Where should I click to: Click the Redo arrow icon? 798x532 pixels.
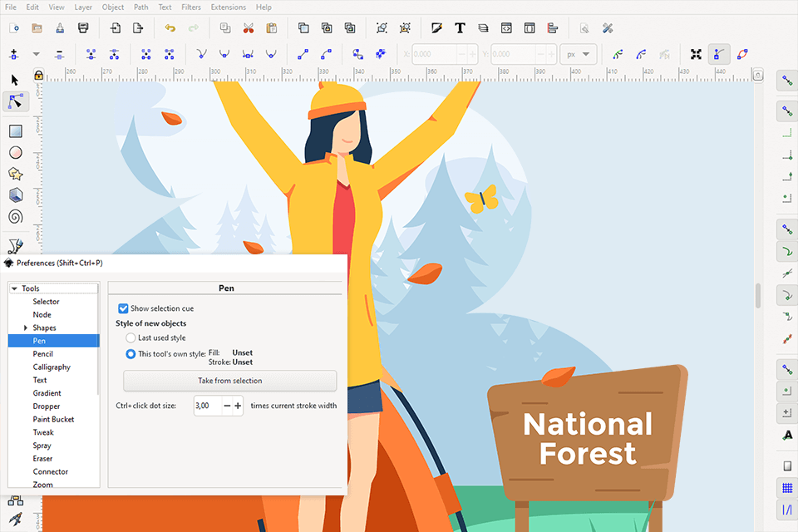194,28
